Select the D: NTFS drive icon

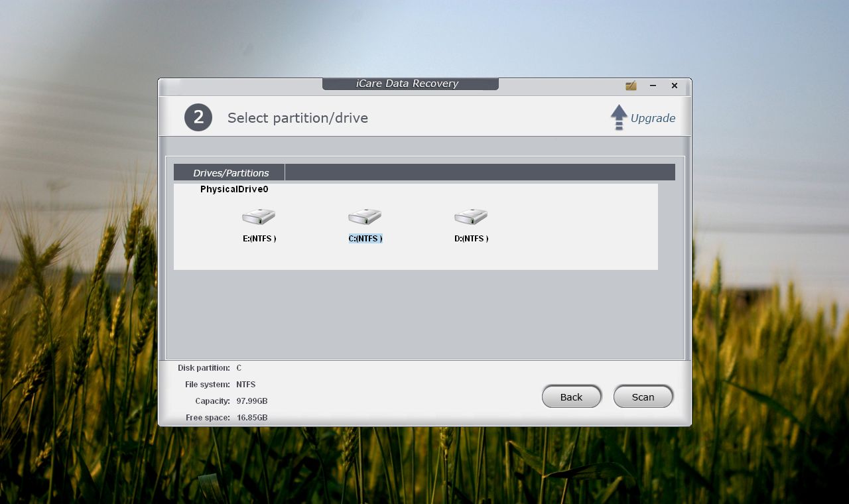pyautogui.click(x=471, y=216)
